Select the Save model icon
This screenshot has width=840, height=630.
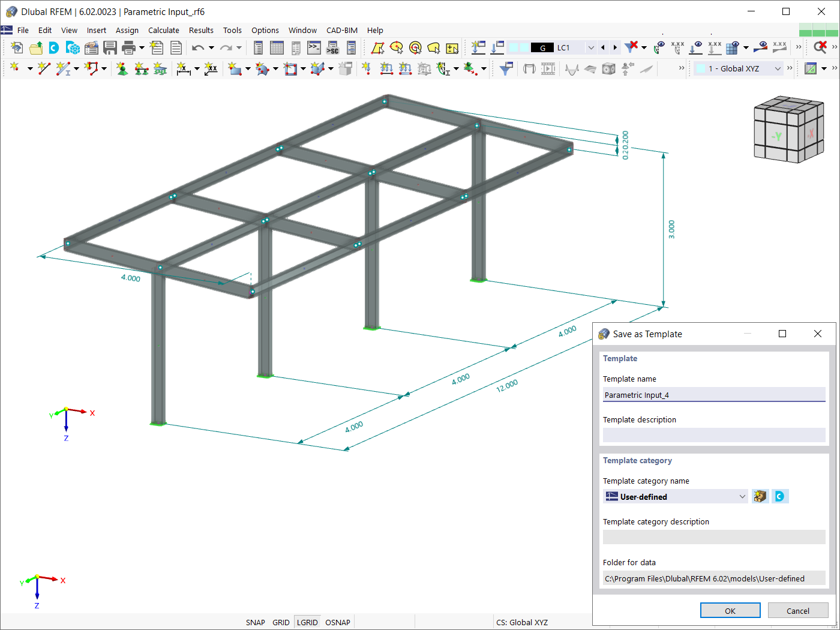pos(110,47)
